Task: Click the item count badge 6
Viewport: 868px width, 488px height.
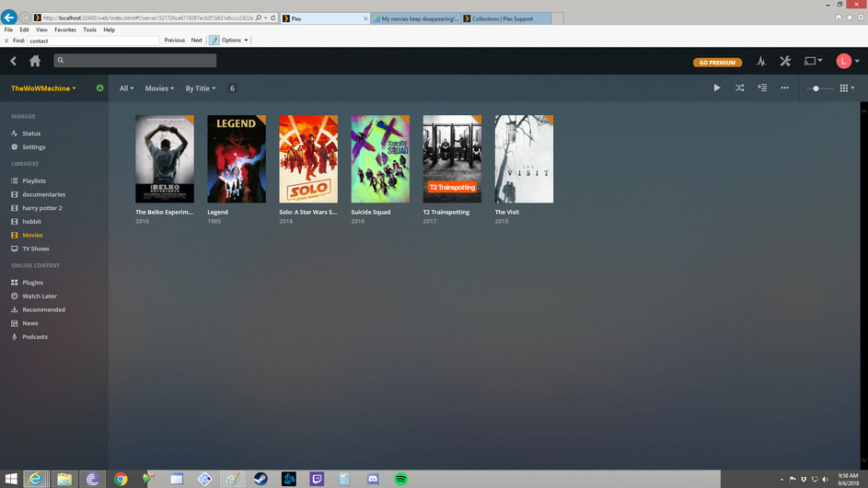Action: [232, 88]
